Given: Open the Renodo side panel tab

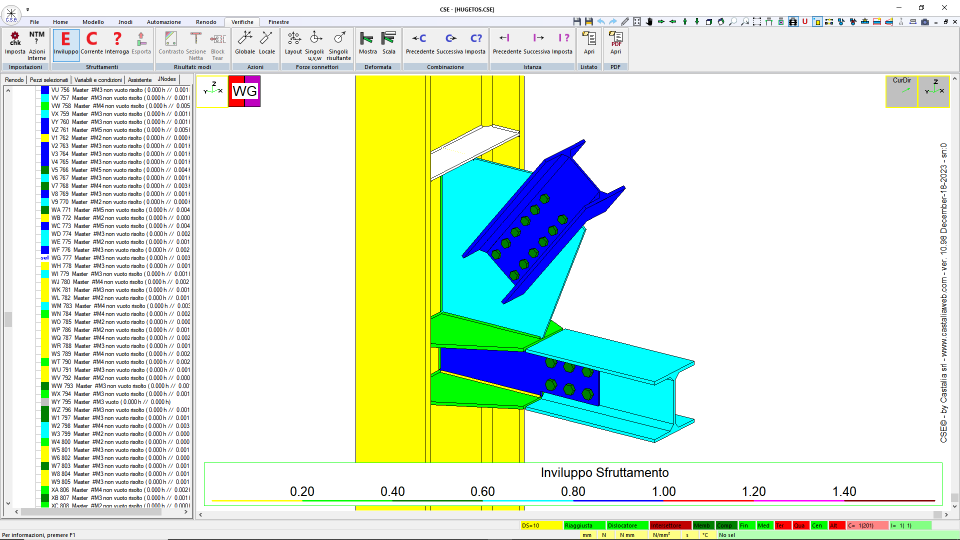Looking at the screenshot, I should pyautogui.click(x=14, y=80).
